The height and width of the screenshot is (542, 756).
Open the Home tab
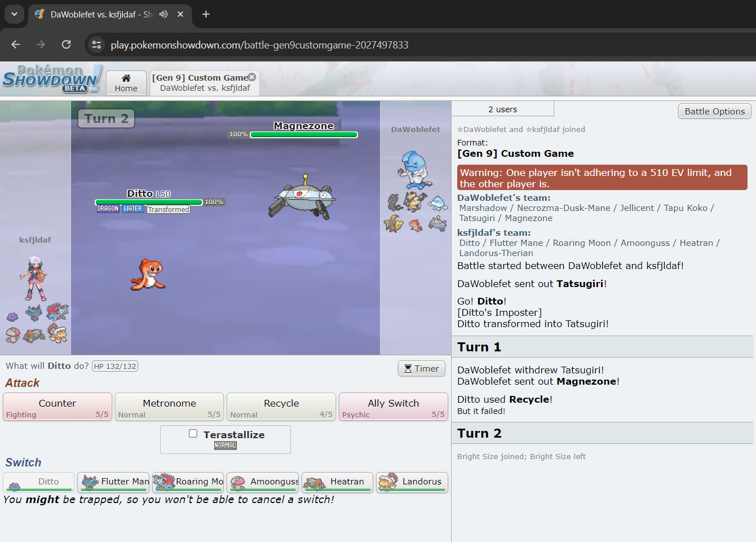point(126,83)
